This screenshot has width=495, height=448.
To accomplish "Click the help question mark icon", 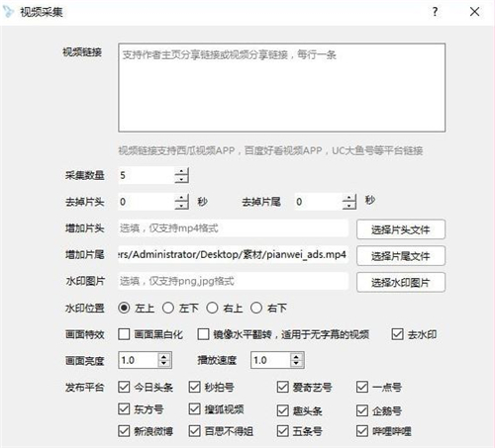I will tap(435, 12).
